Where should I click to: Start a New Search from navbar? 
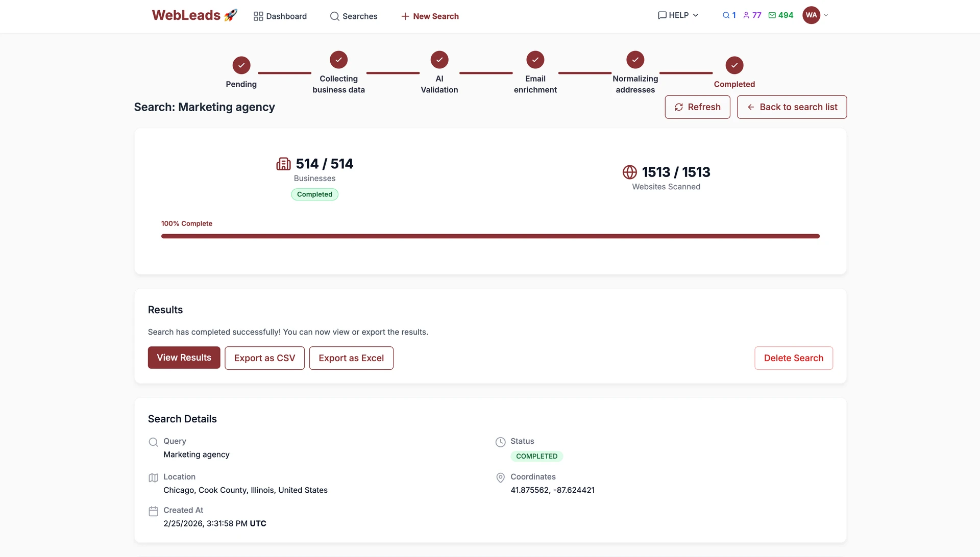pyautogui.click(x=430, y=16)
